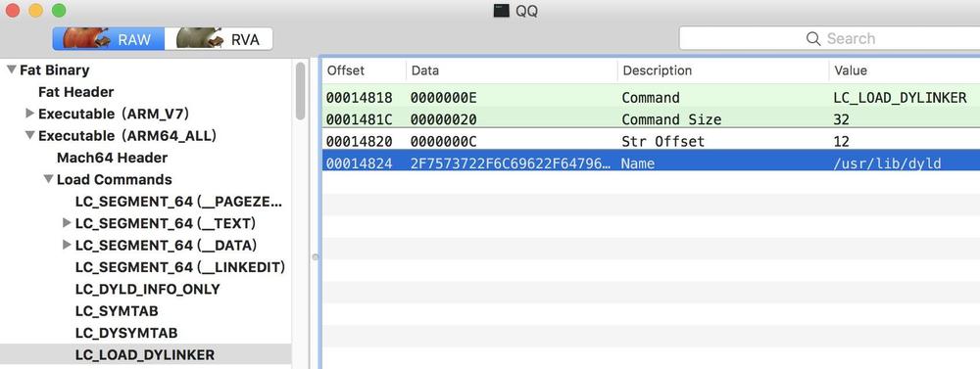Click the value cell 32
The height and width of the screenshot is (369, 980).
tap(842, 119)
